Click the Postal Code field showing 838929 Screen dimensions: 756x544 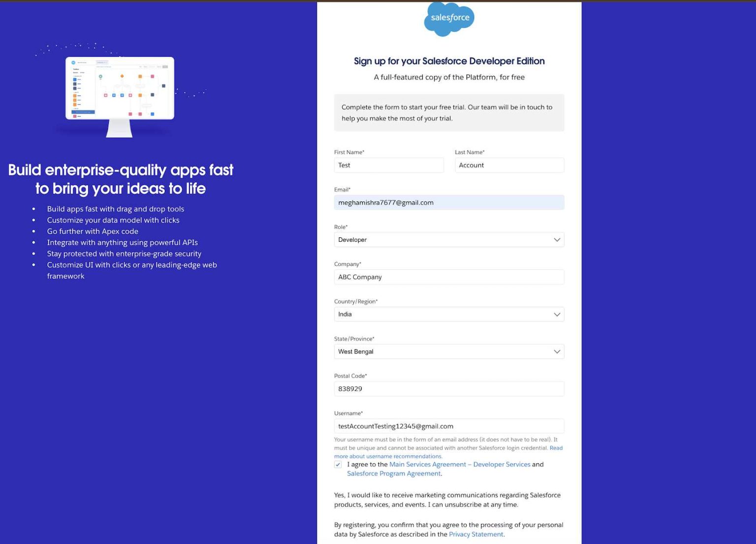[x=449, y=388]
